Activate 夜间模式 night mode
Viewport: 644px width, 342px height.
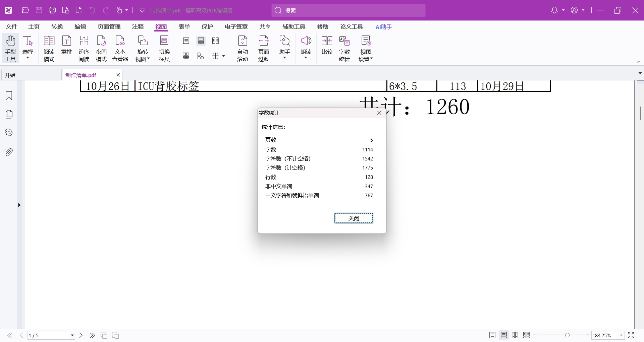(x=101, y=49)
